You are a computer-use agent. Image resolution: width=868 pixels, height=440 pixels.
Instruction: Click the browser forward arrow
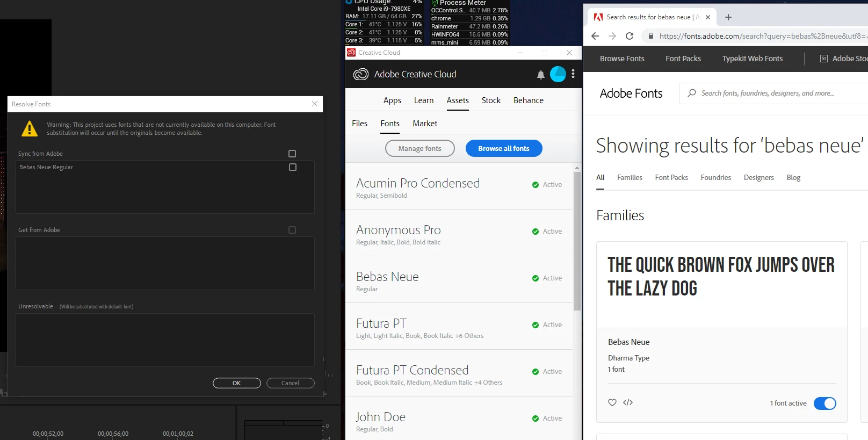[612, 36]
